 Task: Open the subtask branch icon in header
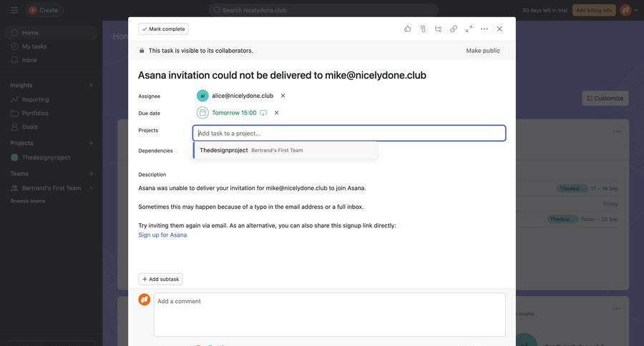pos(438,29)
